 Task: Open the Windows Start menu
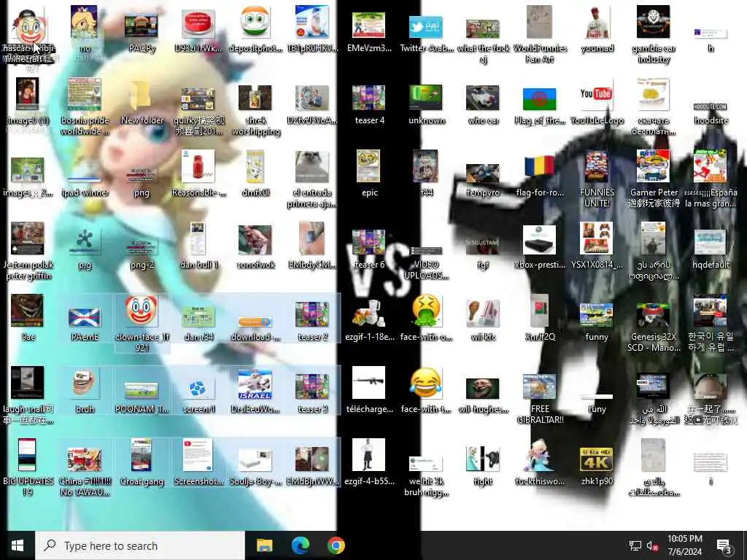[x=18, y=545]
